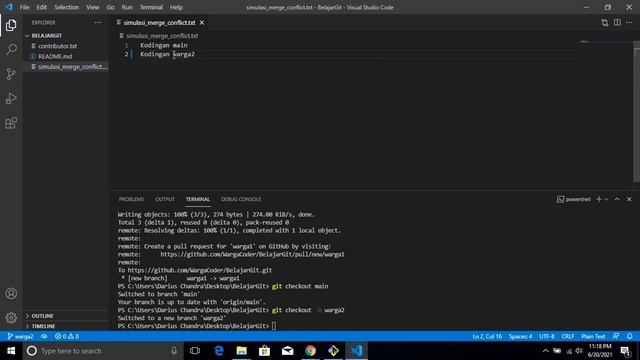Open editor more actions ellipsis
The image size is (640, 360).
pos(629,22)
